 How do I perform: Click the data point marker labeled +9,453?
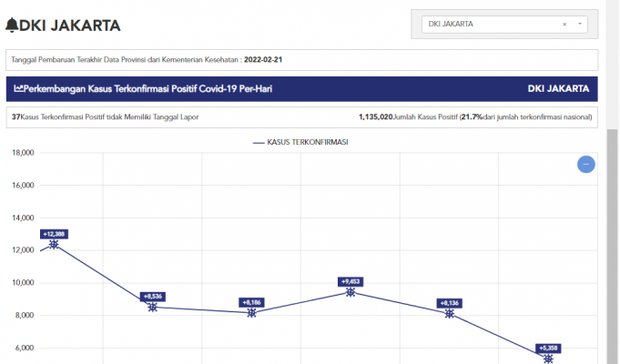[x=351, y=292]
